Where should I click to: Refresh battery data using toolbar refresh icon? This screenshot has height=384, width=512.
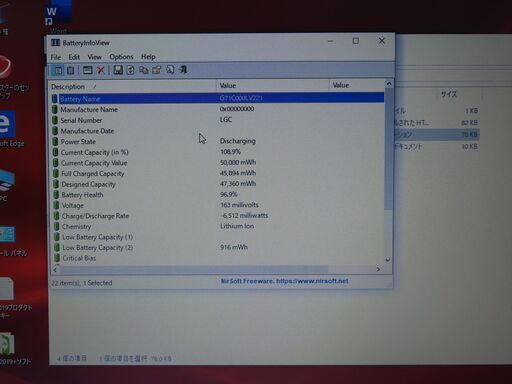(x=131, y=70)
